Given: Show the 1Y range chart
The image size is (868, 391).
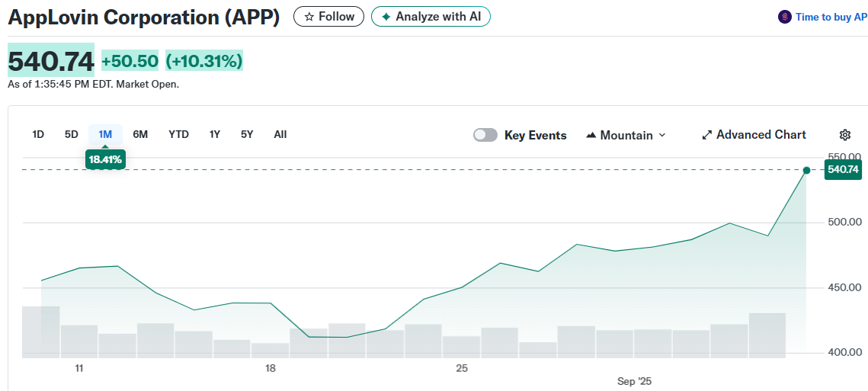Looking at the screenshot, I should pos(215,135).
